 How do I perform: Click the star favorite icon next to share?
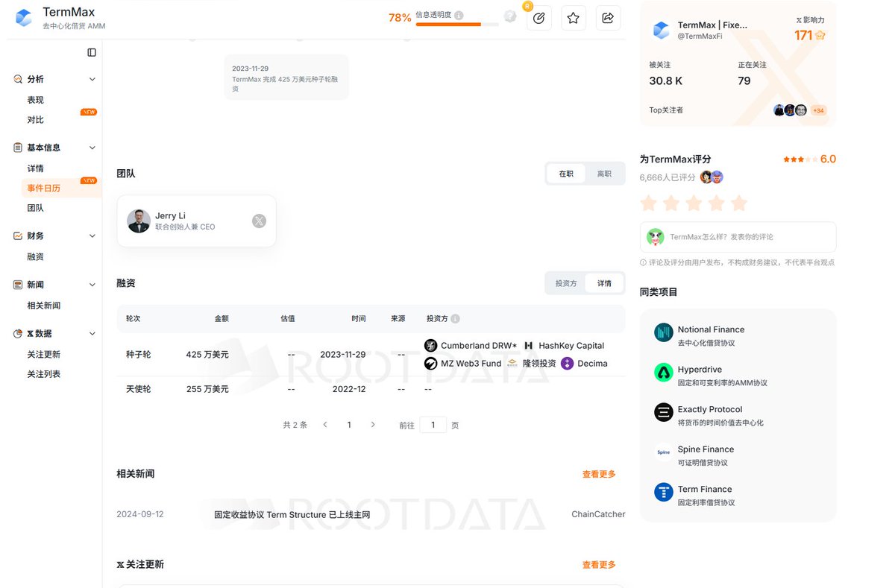(574, 17)
